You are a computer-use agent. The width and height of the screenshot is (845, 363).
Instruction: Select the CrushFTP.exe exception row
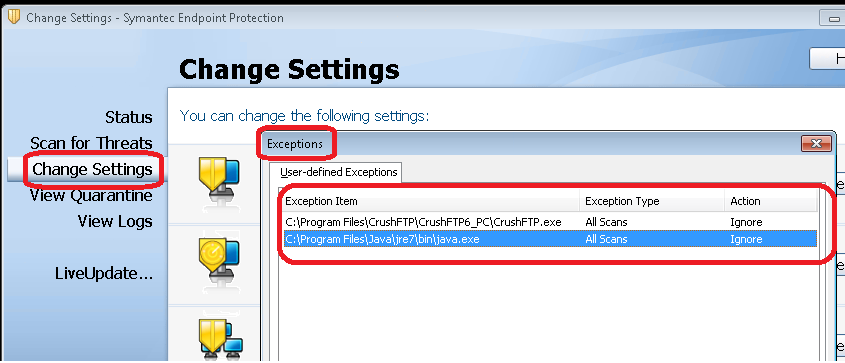(x=550, y=222)
